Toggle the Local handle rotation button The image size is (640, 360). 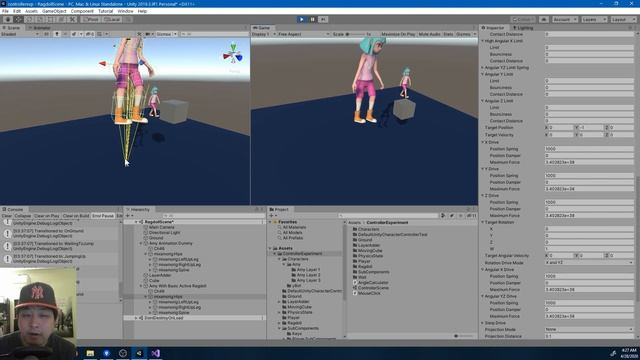112,19
